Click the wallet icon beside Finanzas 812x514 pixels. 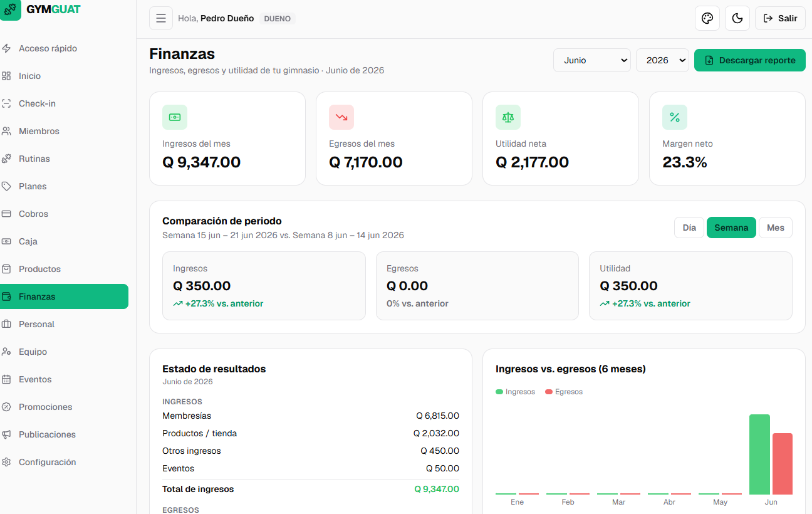coord(6,296)
